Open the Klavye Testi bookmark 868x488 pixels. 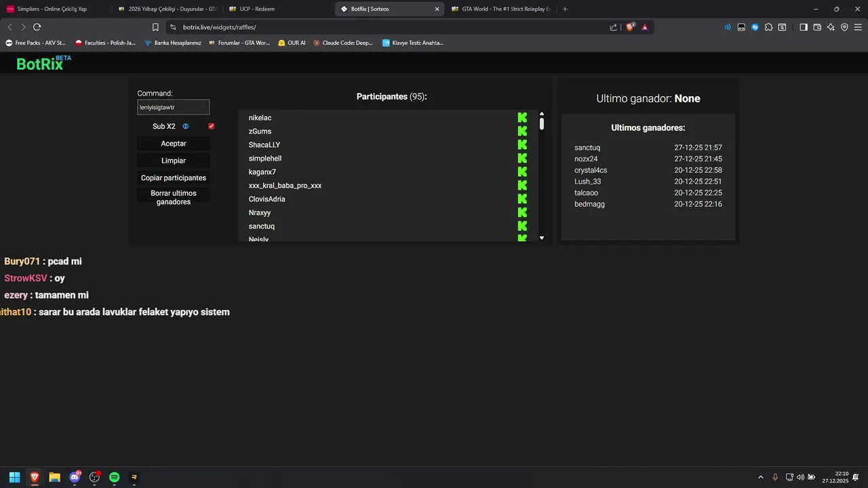pyautogui.click(x=413, y=43)
